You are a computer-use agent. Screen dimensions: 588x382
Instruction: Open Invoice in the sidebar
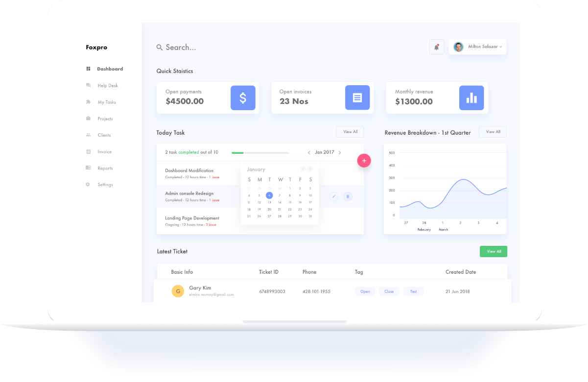[104, 152]
